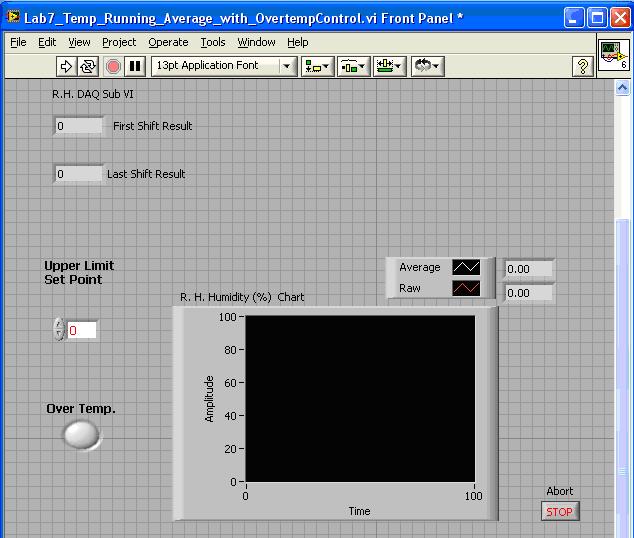Click the Run arrow toolbar button
The width and height of the screenshot is (634, 538).
pos(67,66)
